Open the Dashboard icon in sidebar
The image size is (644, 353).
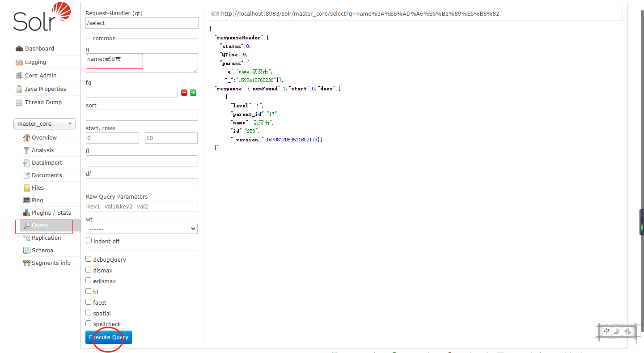19,49
